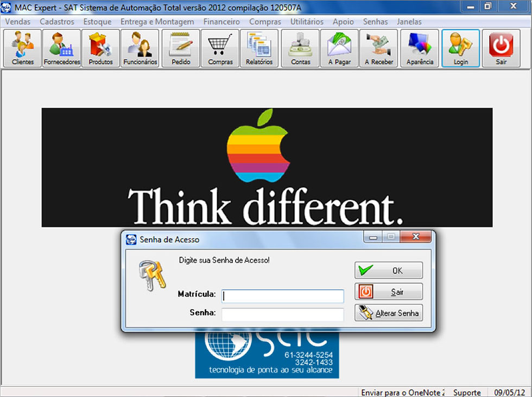This screenshot has height=397, width=532.
Task: Click the Produtos toolbar icon
Action: coord(101,48)
